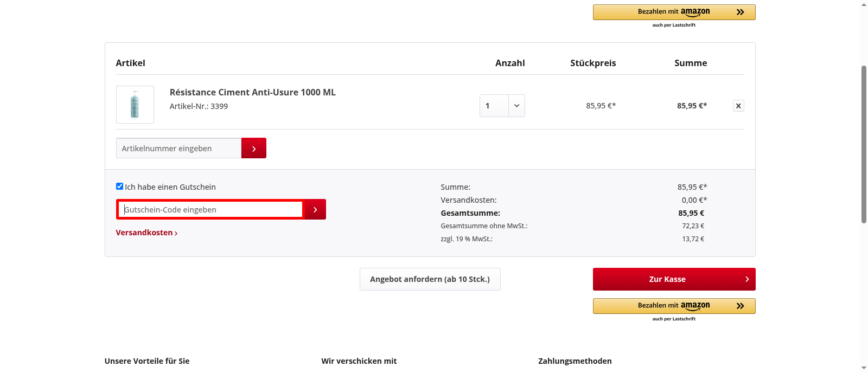Click the scrollbar down arrow
The height and width of the screenshot is (373, 868).
point(864,368)
